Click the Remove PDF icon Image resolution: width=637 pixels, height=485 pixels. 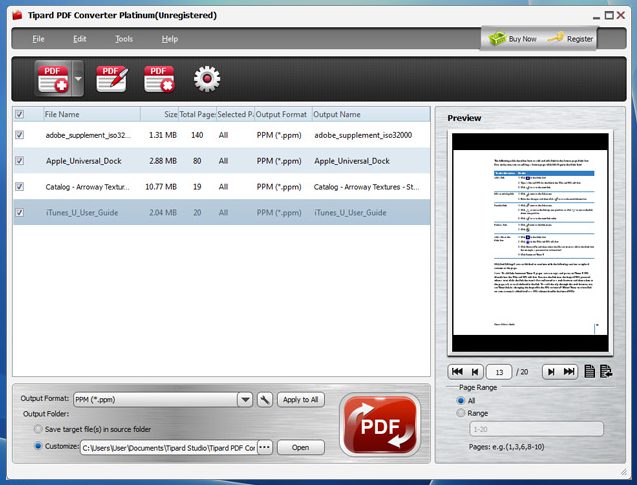click(159, 79)
